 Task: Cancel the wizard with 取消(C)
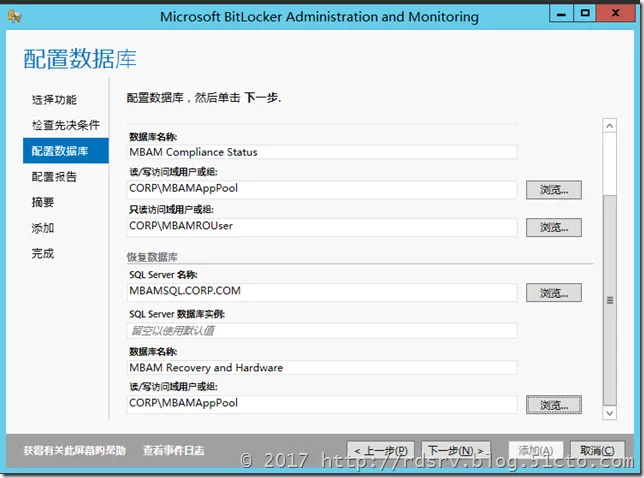[x=597, y=451]
